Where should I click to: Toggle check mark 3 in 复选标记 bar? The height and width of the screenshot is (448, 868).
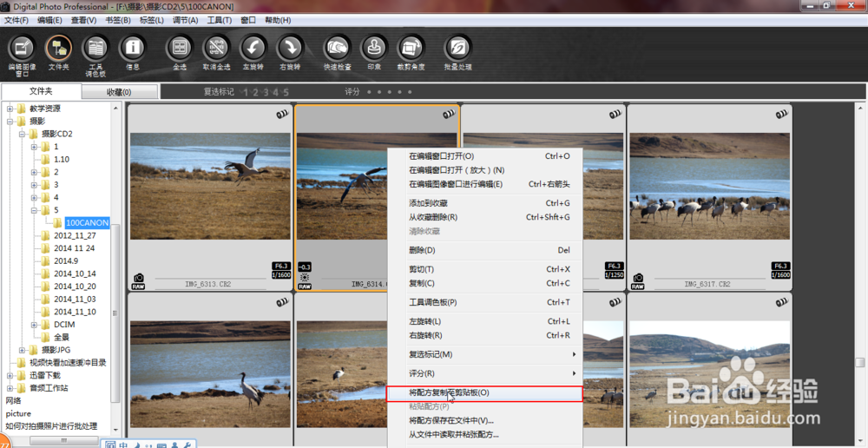(x=266, y=92)
